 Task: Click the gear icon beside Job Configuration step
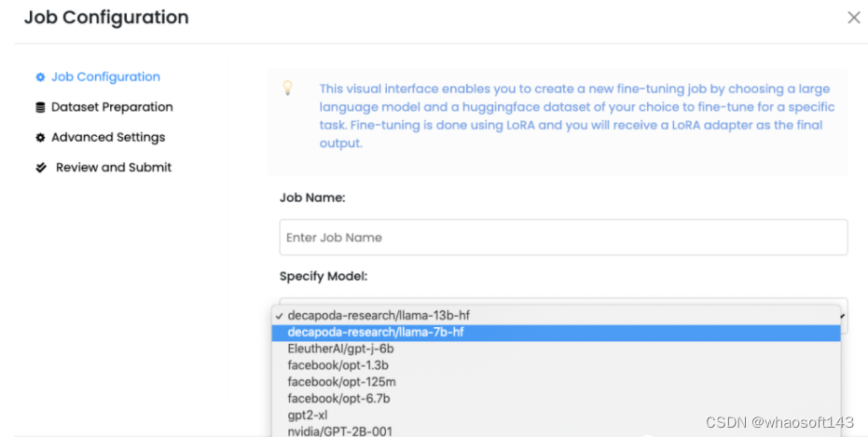(40, 77)
